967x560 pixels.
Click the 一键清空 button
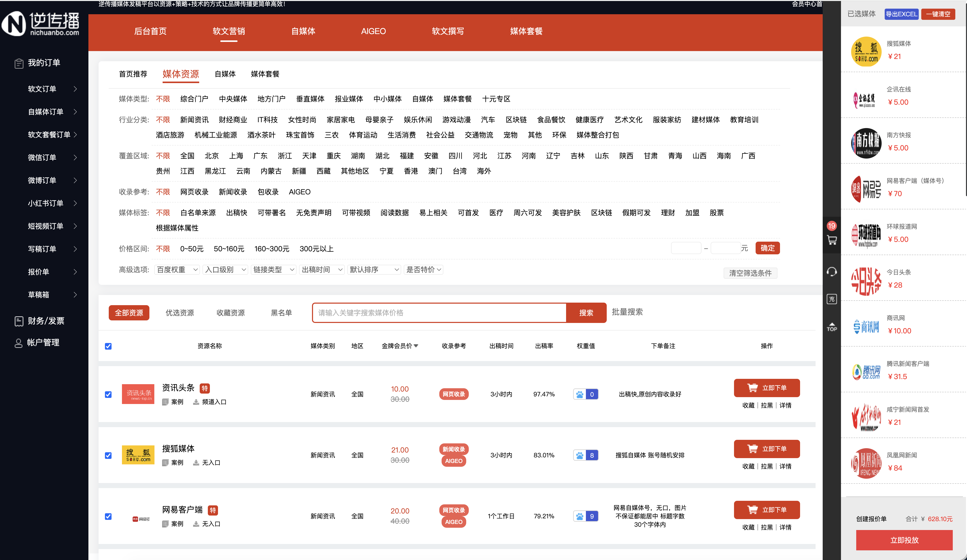938,14
